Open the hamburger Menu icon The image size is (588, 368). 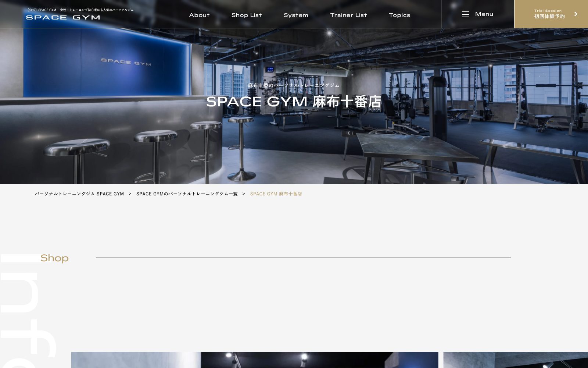(x=466, y=14)
